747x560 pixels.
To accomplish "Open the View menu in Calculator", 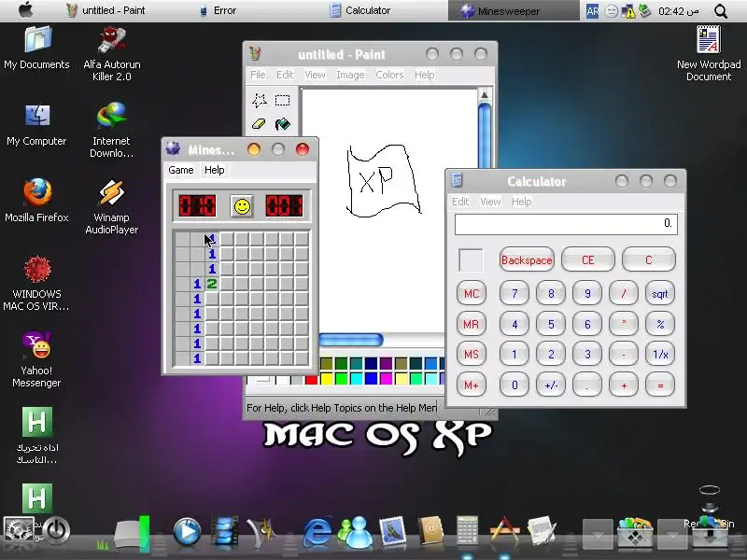I will coord(490,202).
